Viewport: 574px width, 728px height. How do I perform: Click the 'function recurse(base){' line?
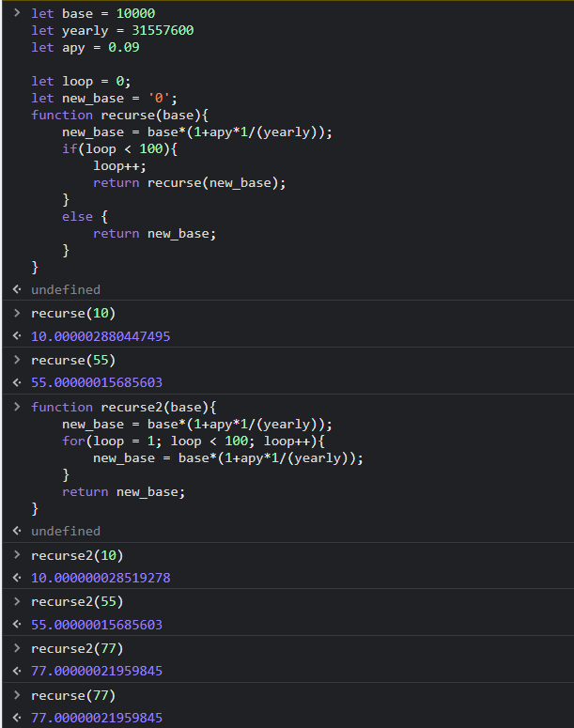[120, 116]
